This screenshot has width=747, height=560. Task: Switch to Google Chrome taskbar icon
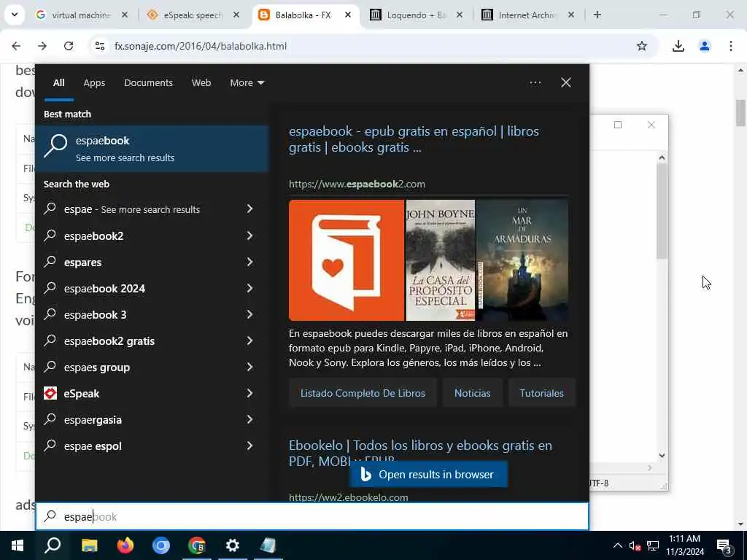(197, 545)
